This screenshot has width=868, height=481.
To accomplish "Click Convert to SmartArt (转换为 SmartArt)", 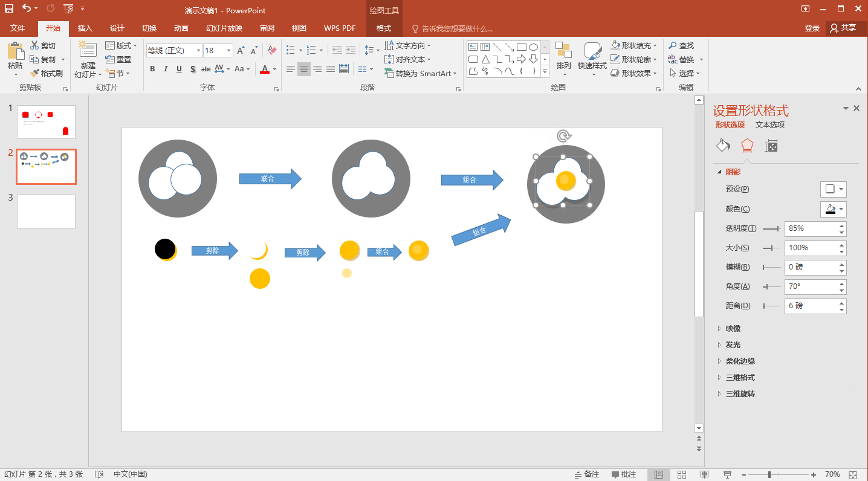I will 421,73.
